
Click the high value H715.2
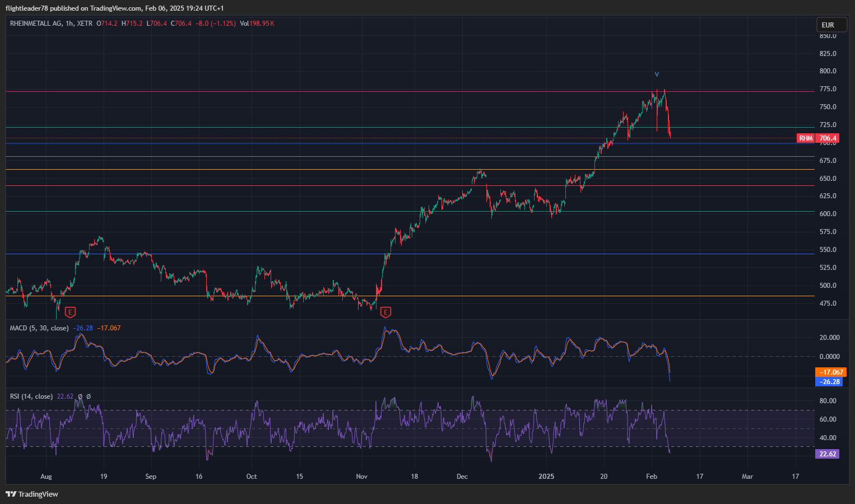click(132, 24)
